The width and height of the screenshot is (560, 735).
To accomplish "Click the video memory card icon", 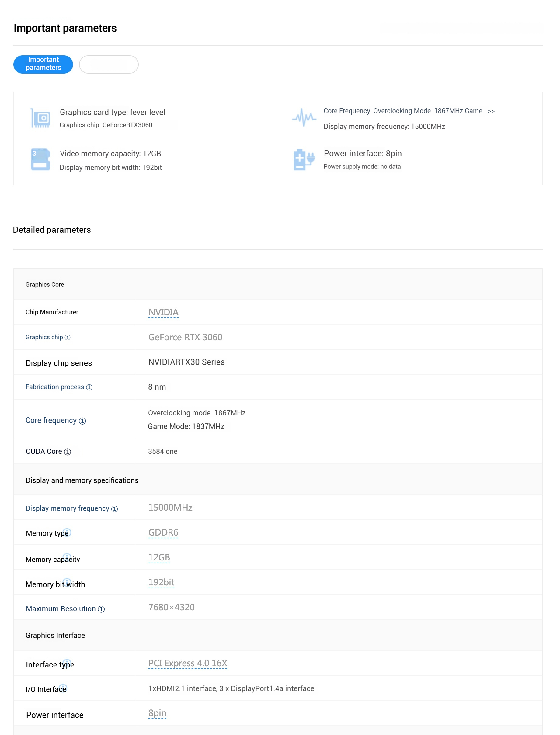I will [40, 159].
